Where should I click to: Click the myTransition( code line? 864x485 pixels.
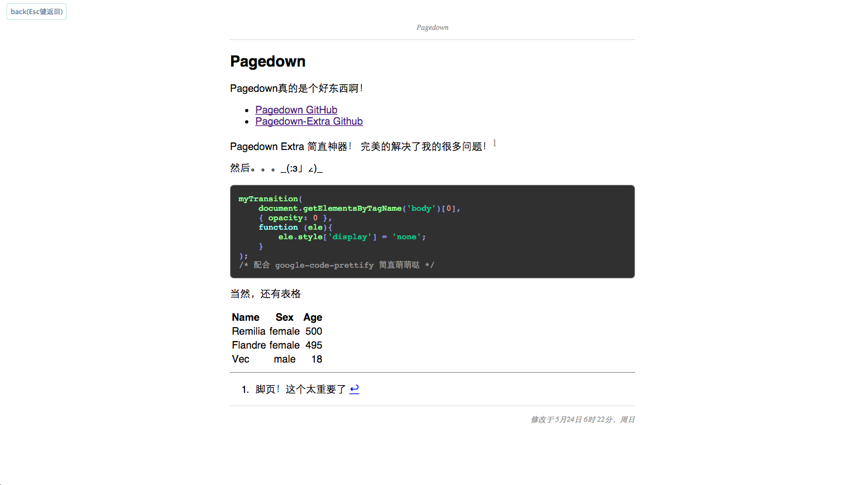coord(270,198)
